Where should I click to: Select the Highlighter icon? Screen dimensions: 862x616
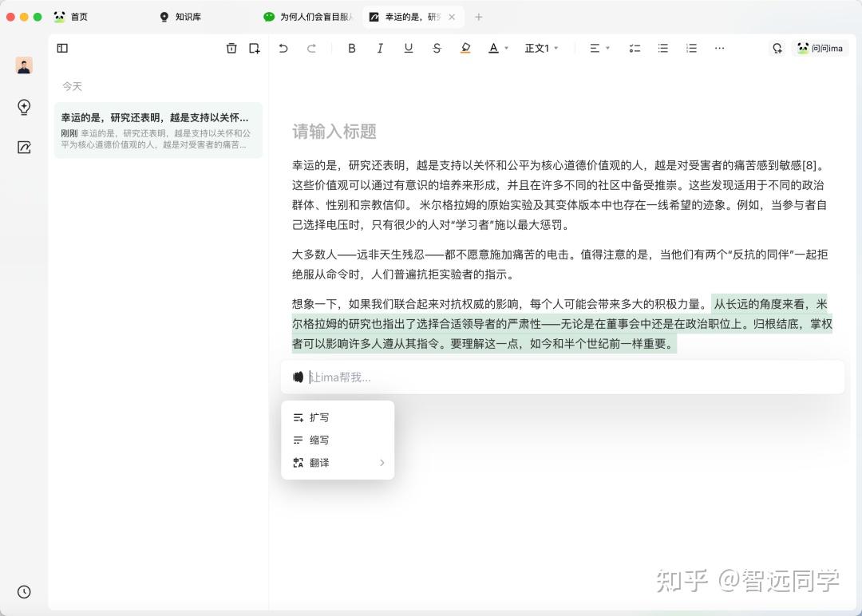point(465,48)
